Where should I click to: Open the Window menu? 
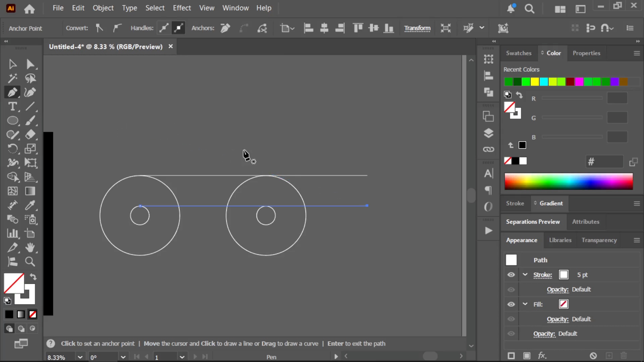[x=235, y=8]
